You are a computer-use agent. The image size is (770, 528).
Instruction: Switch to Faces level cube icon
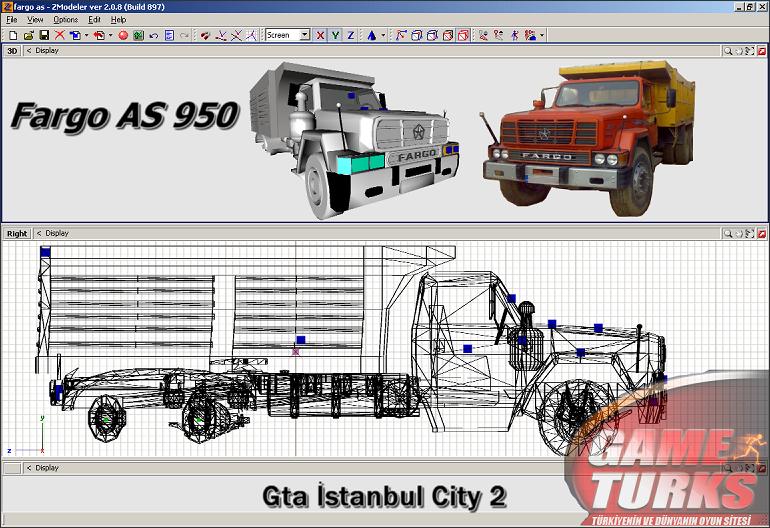[x=432, y=35]
